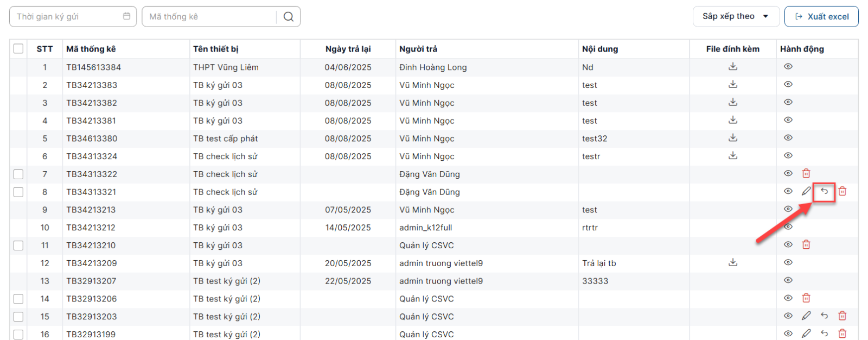Tick checkbox for row 14
Image resolution: width=868 pixels, height=340 pixels.
pyautogui.click(x=18, y=299)
